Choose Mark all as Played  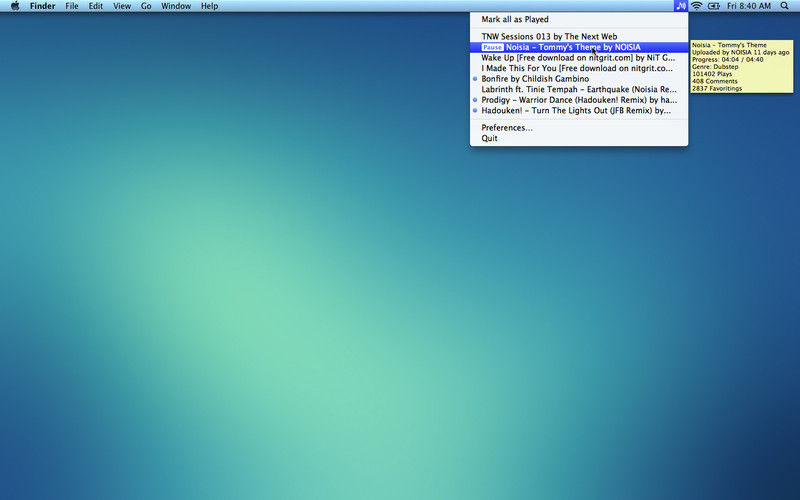[x=579, y=19]
